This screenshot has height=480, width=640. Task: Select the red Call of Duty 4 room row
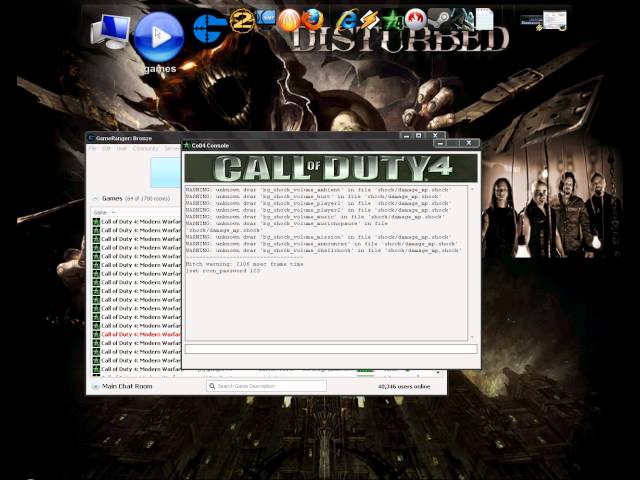(136, 334)
